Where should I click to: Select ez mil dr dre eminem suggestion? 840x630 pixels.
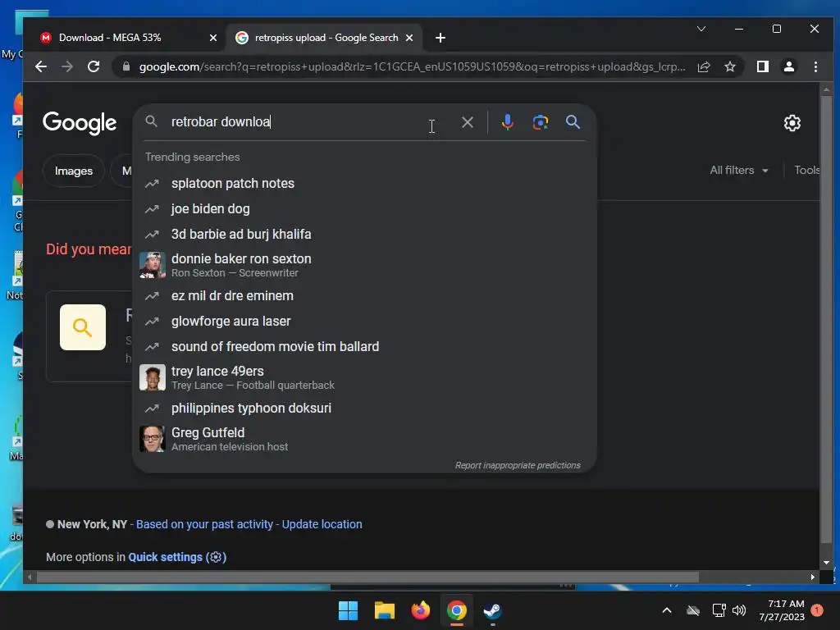click(364, 295)
